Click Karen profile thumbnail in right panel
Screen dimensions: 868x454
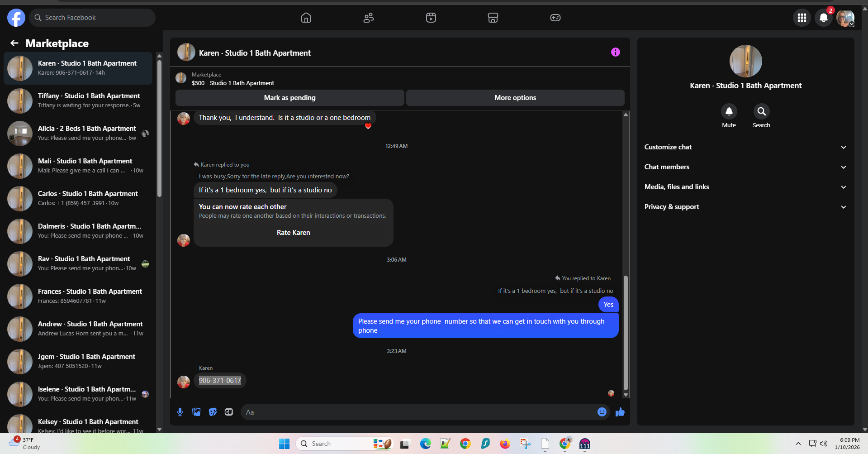coord(745,61)
